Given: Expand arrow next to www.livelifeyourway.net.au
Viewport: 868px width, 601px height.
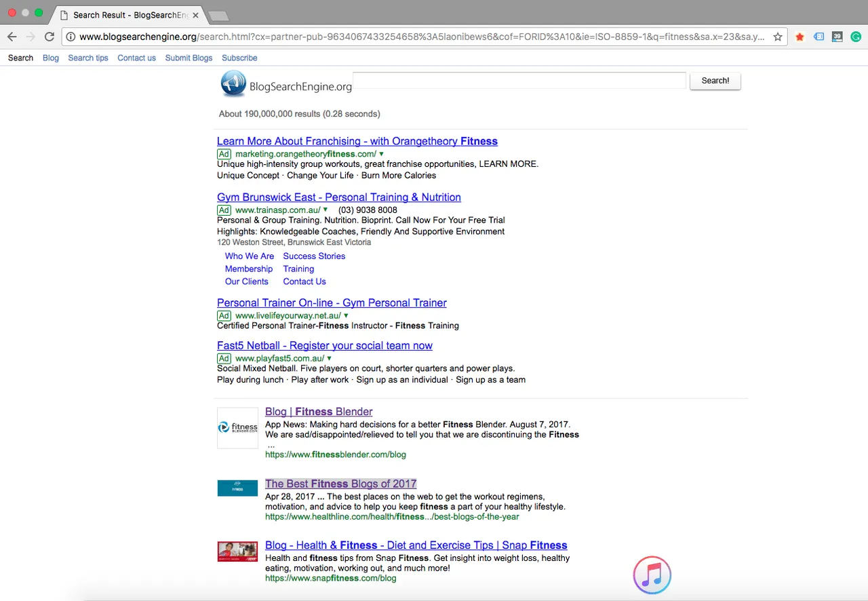Looking at the screenshot, I should click(x=346, y=316).
